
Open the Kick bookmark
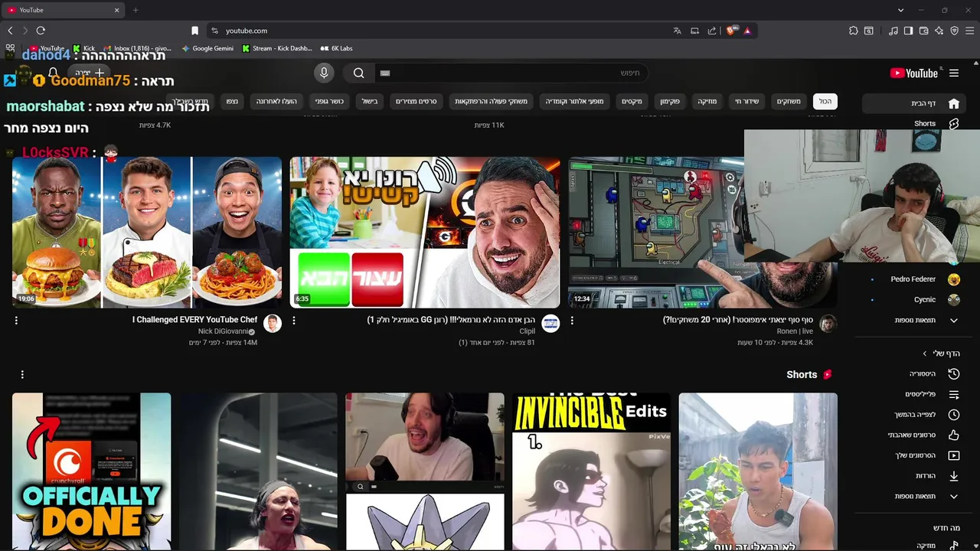(83, 48)
